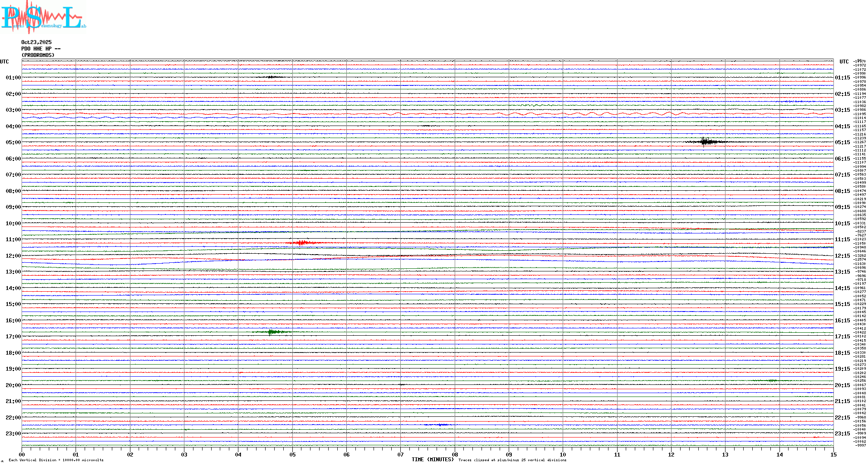Click the UTC label at top right
The image size is (868, 466).
click(844, 62)
